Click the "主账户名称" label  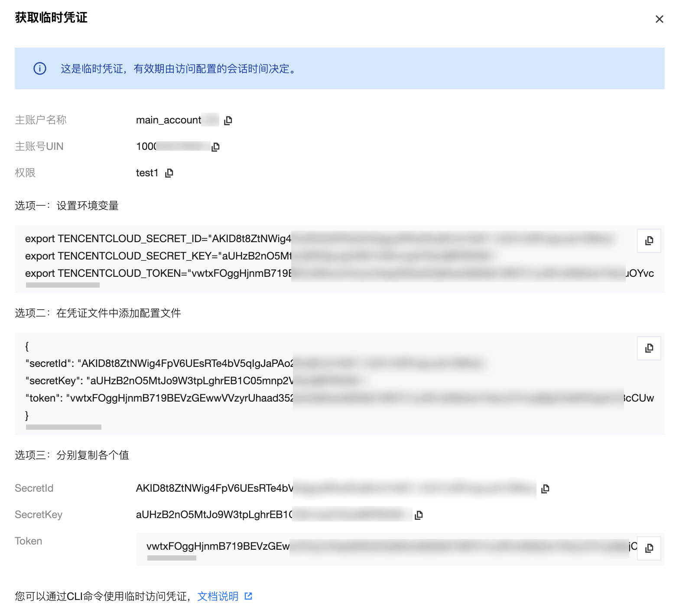coord(41,120)
